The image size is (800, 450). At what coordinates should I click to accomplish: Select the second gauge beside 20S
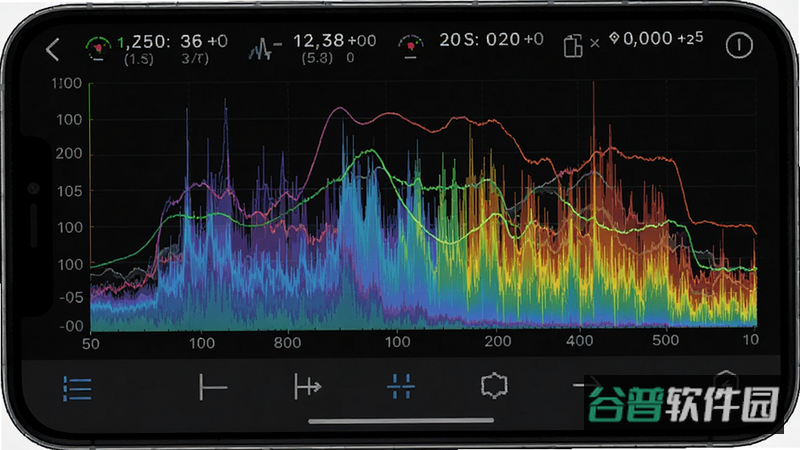[x=411, y=46]
